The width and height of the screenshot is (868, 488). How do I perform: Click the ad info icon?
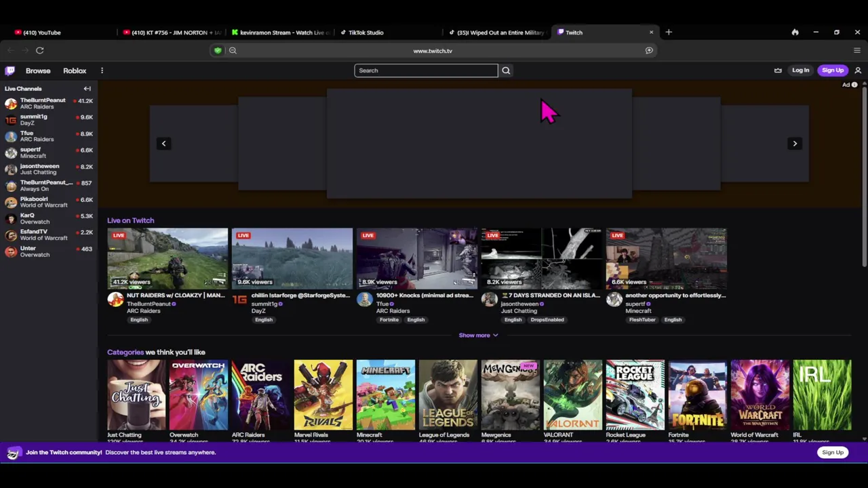[854, 85]
